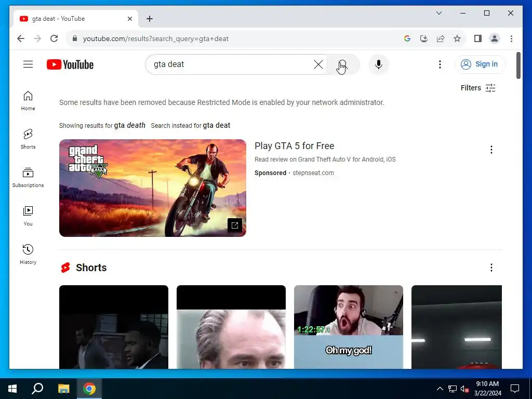Click the network tray icon

coord(453,389)
